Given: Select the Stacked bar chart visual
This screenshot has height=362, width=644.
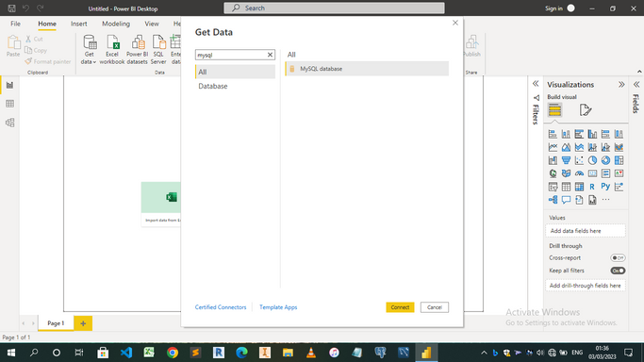Looking at the screenshot, I should click(553, 134).
